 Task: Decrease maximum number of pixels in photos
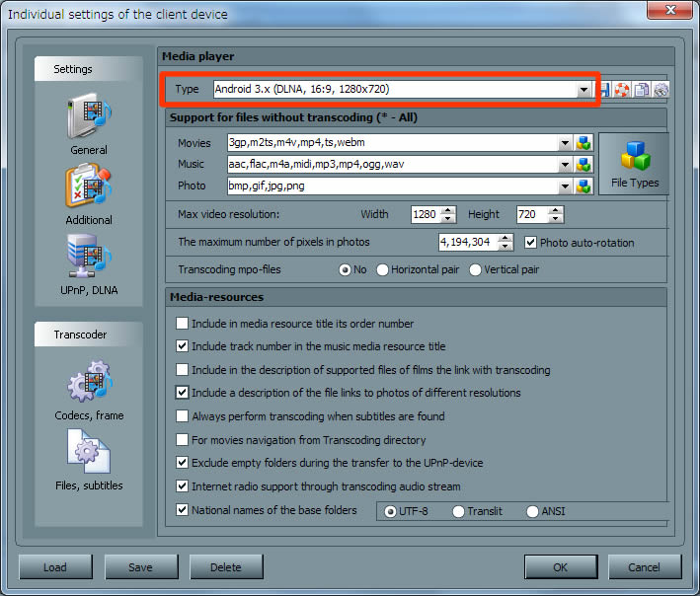click(505, 247)
